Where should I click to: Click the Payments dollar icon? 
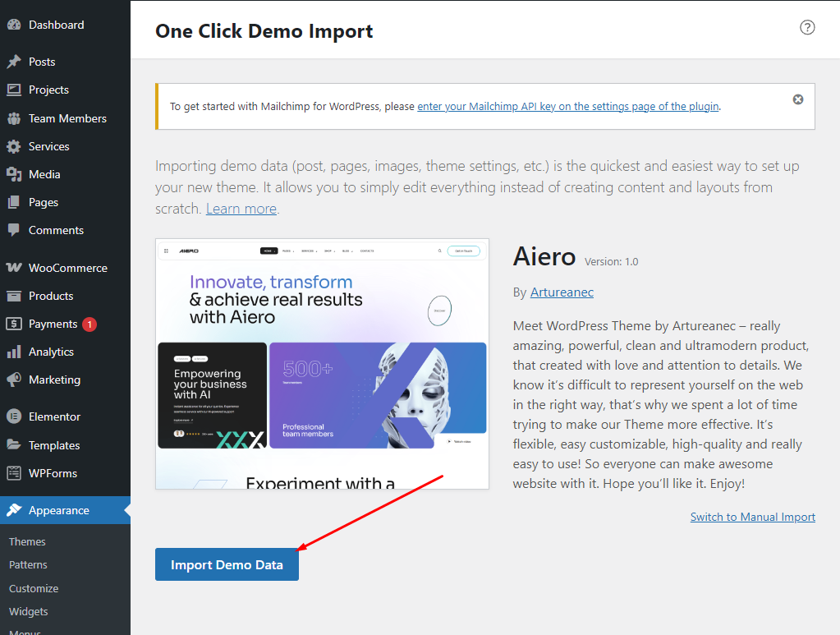[14, 324]
